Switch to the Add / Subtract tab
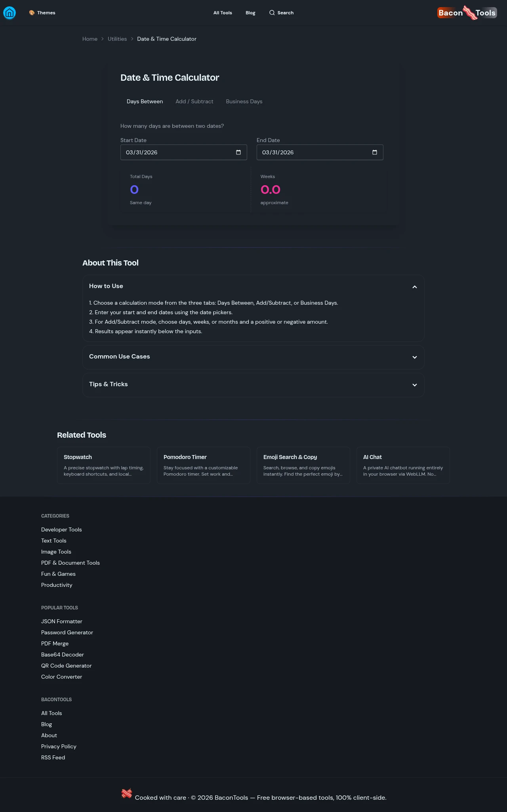 tap(194, 102)
